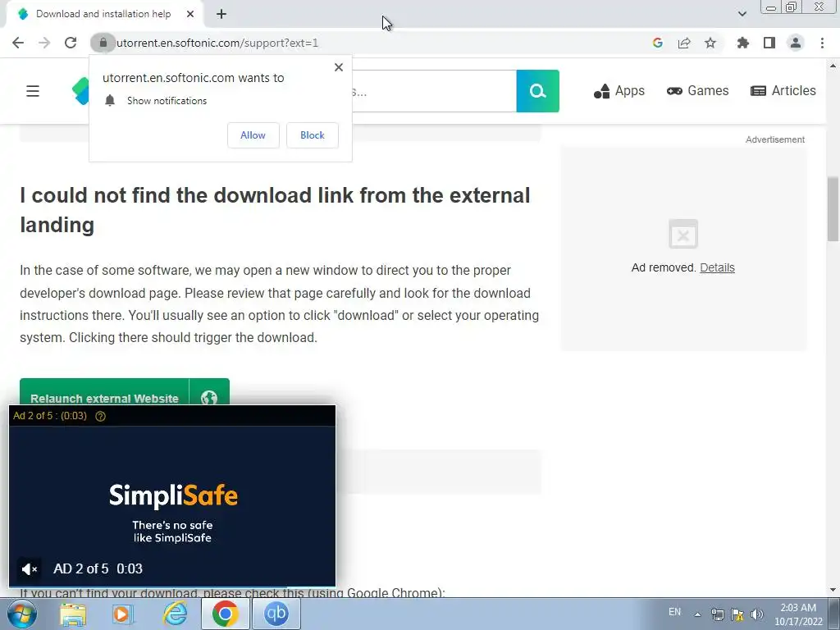Open the Ad removed Details link

[x=717, y=268]
